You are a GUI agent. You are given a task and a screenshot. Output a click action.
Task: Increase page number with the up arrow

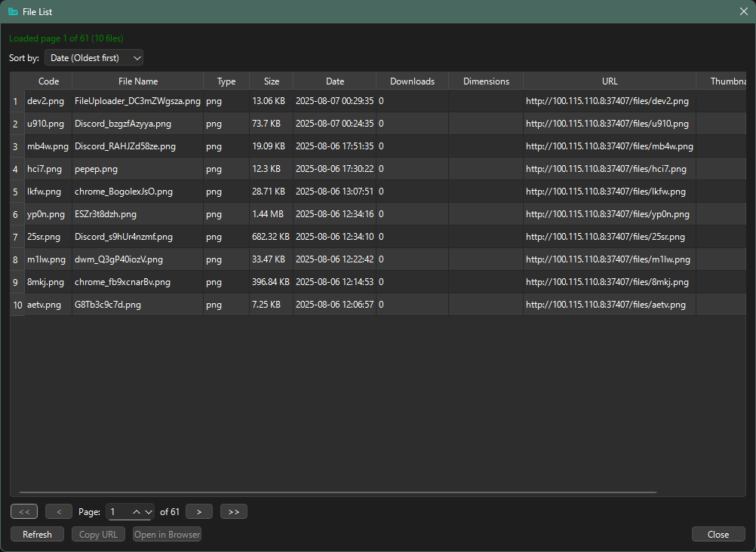137,512
